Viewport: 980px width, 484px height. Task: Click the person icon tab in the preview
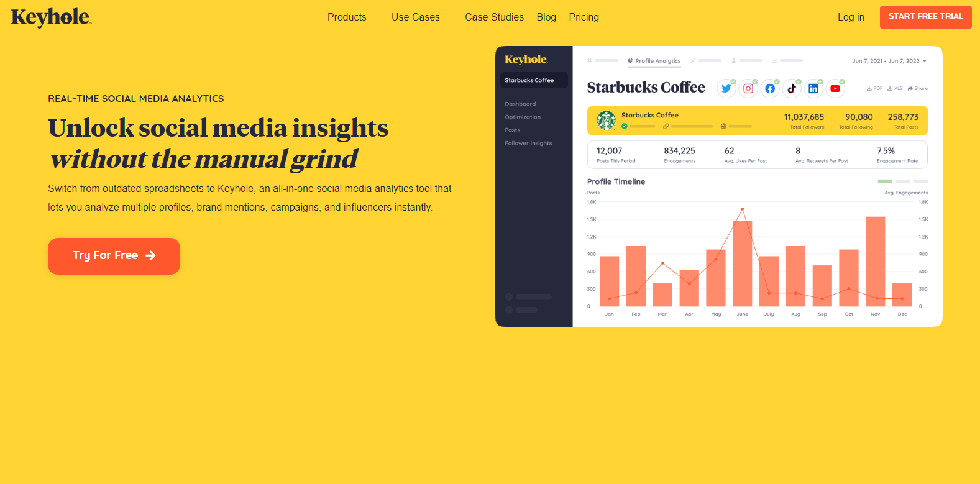click(x=734, y=61)
